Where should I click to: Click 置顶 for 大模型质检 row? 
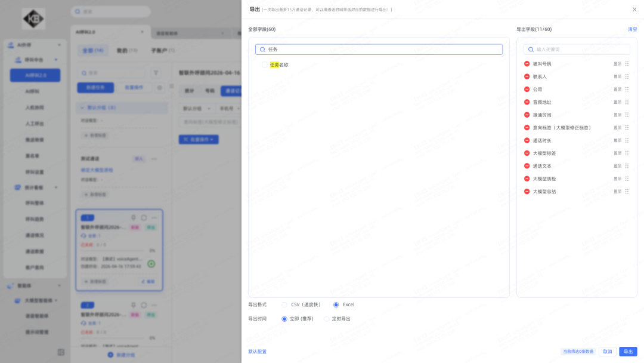tap(618, 179)
